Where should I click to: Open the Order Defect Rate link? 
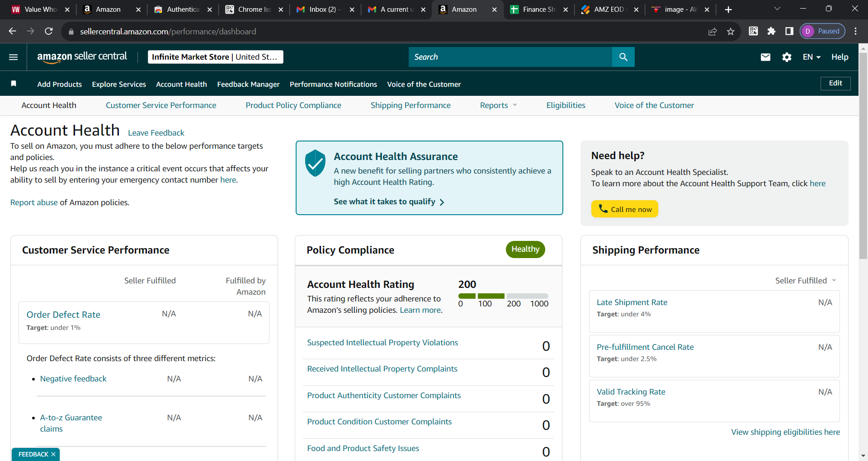coord(63,315)
